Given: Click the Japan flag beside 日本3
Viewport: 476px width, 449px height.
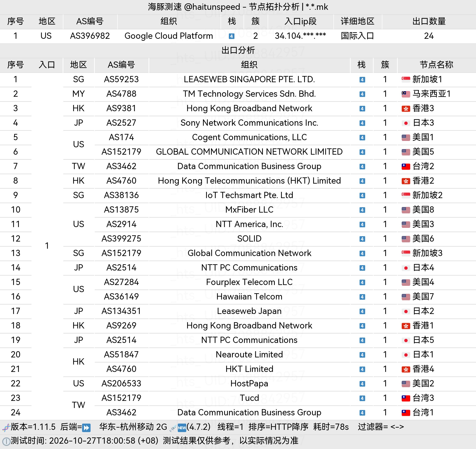Looking at the screenshot, I should click(406, 123).
